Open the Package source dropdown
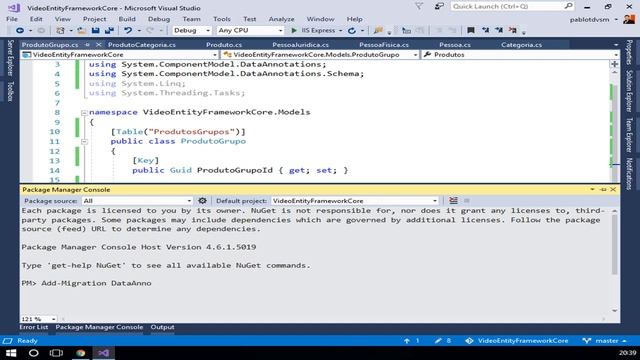 coord(137,201)
